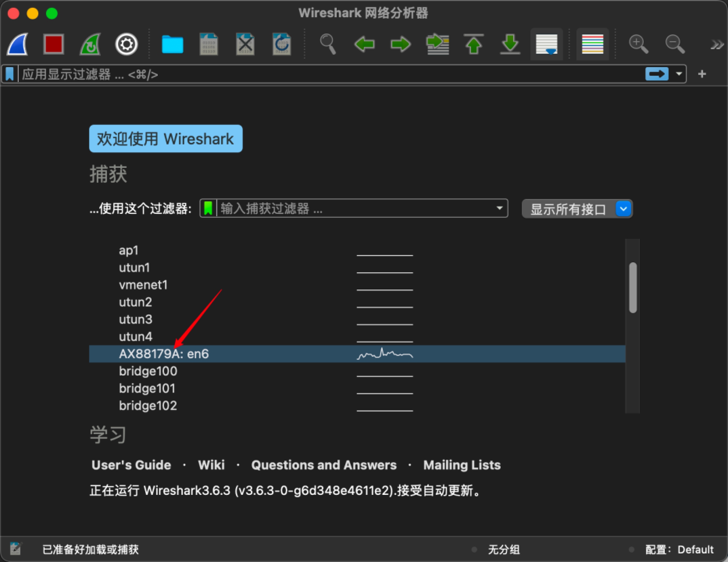Select the utun1 interface

pyautogui.click(x=134, y=267)
